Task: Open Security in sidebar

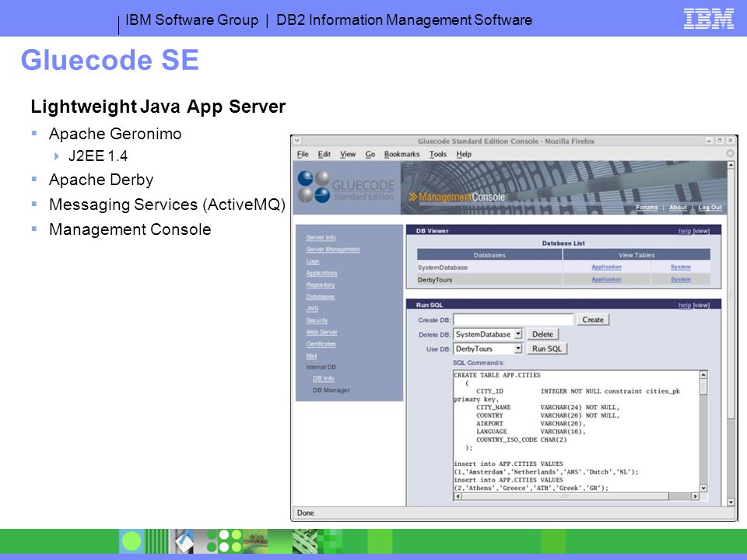Action: pyautogui.click(x=317, y=320)
